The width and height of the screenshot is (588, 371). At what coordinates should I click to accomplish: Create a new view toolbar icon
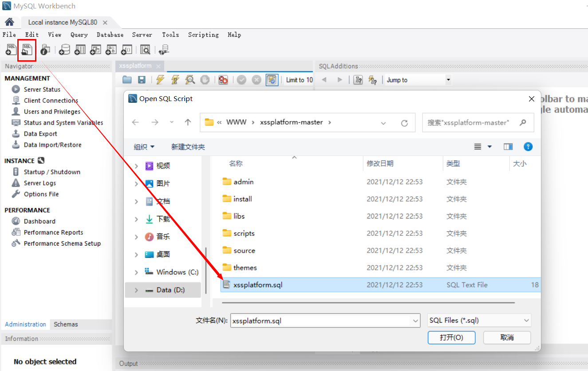[x=95, y=50]
